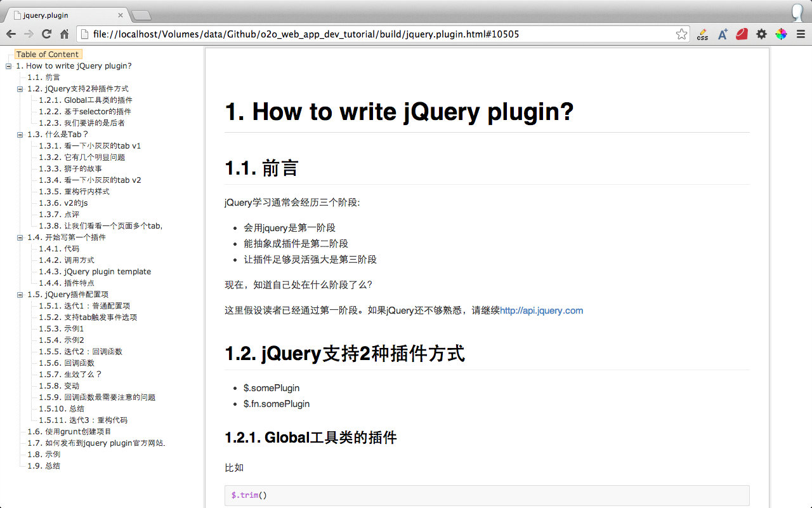The image size is (812, 508).
Task: Open 1.3.3. 狮子的故事 entry
Action: pyautogui.click(x=70, y=169)
